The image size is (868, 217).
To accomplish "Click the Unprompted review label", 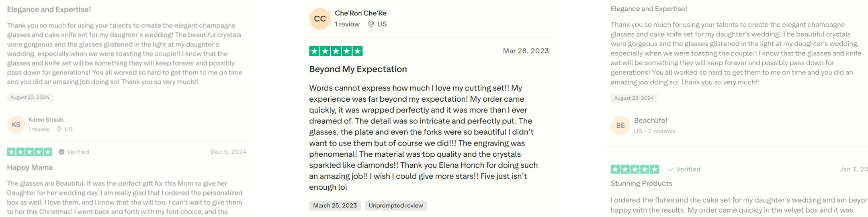I will click(395, 206).
